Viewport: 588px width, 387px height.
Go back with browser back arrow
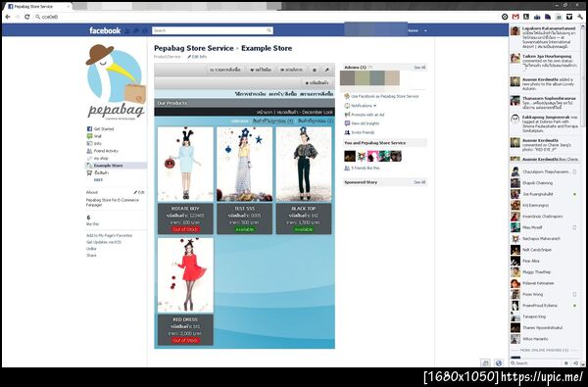(x=8, y=17)
